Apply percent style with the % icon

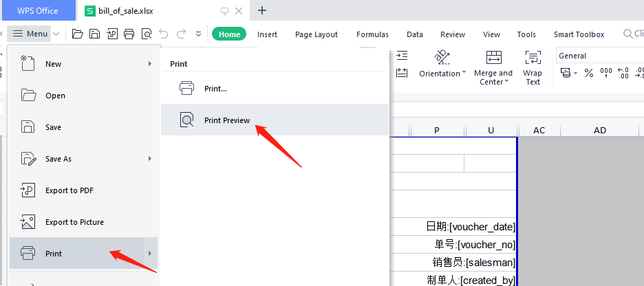click(588, 73)
